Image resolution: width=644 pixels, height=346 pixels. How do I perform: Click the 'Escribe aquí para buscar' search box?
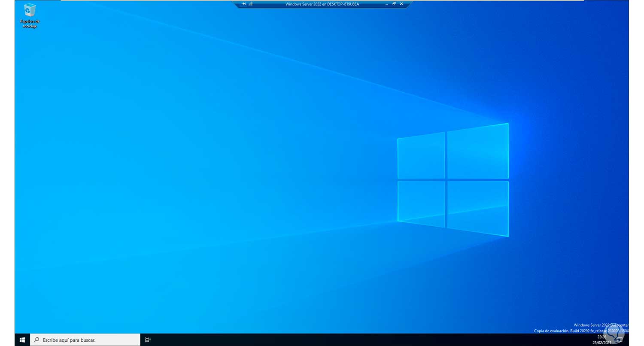coord(85,340)
